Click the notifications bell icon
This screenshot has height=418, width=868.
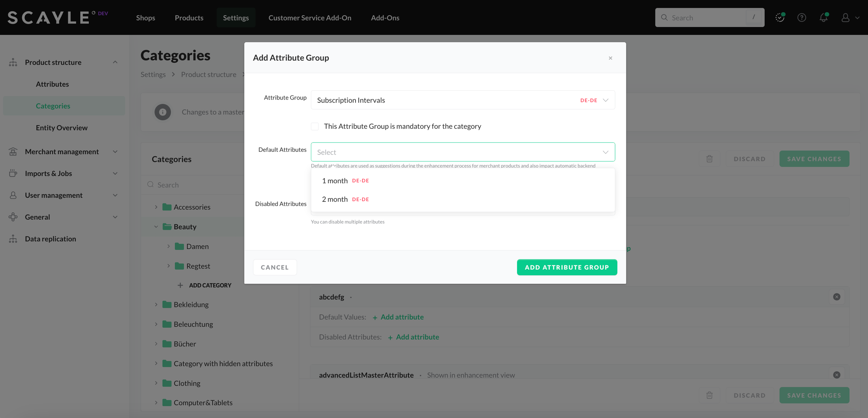pos(823,18)
